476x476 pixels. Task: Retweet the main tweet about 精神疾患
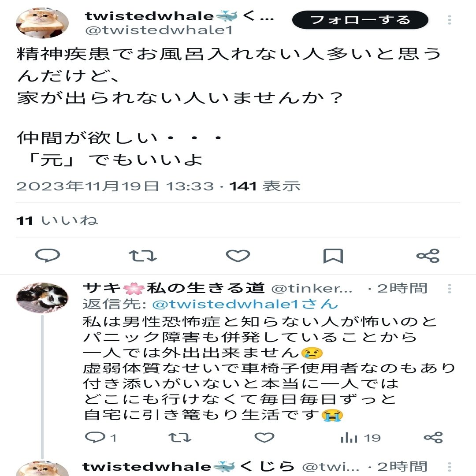(143, 256)
